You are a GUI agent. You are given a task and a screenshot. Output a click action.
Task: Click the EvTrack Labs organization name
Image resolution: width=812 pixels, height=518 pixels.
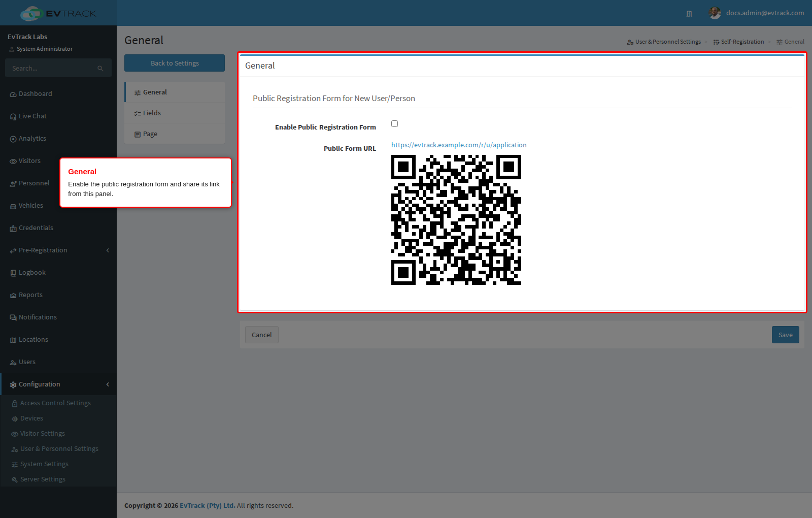click(27, 37)
